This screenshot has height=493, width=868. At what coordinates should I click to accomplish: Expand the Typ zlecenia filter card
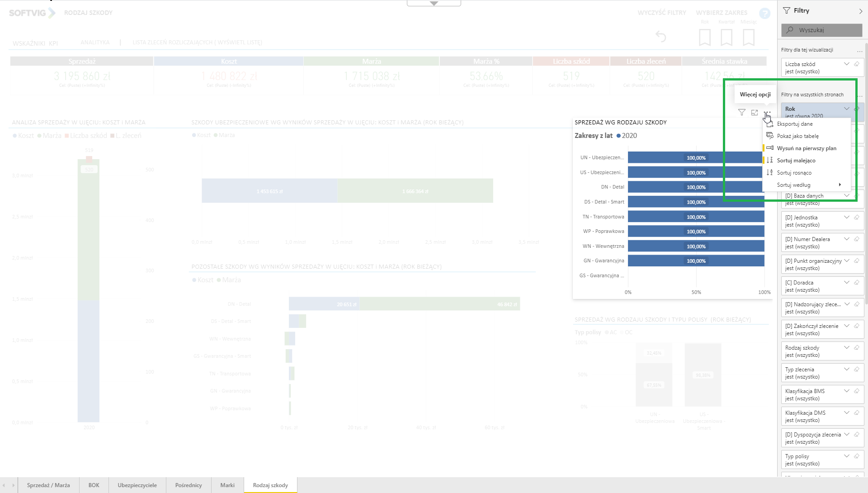pos(846,370)
